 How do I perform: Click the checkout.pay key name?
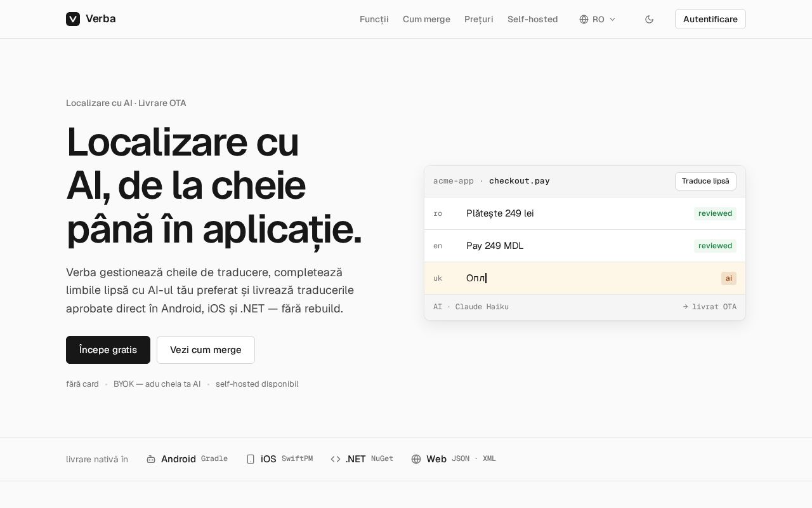tap(520, 181)
